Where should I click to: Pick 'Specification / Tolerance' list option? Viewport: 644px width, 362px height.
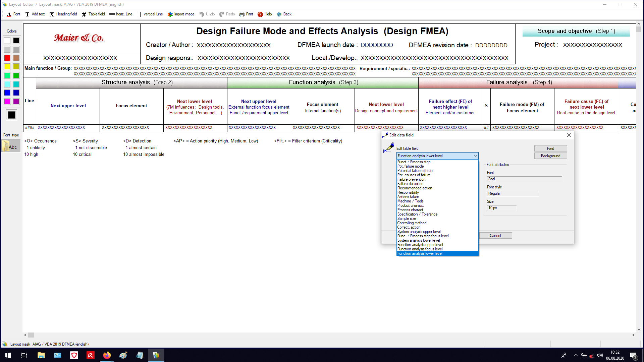pyautogui.click(x=417, y=214)
